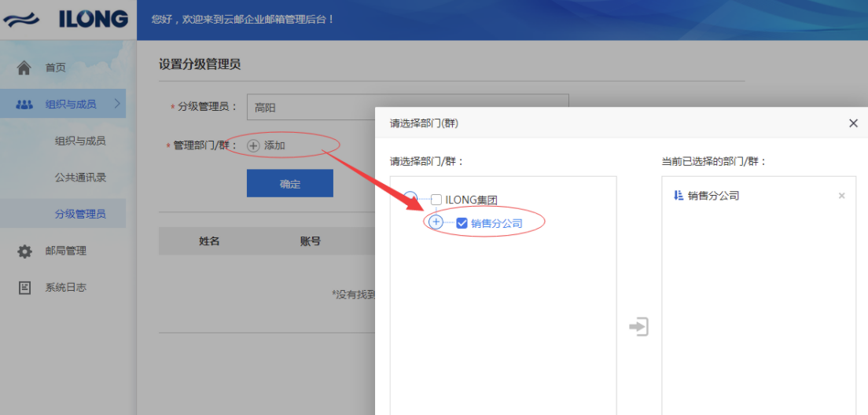Image resolution: width=868 pixels, height=415 pixels.
Task: Uncheck the 销售分公司 checkbox
Action: (x=462, y=223)
